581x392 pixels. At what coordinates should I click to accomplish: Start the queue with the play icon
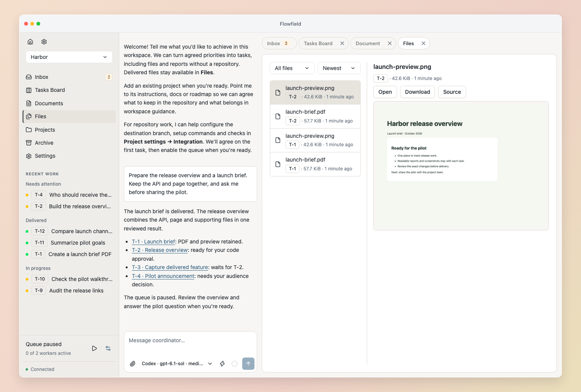point(94,348)
